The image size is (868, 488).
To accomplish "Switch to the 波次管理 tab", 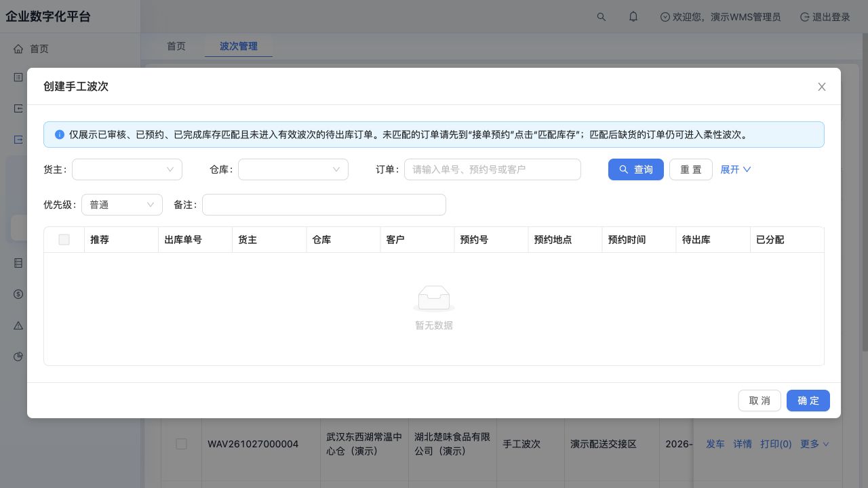I will tap(239, 46).
